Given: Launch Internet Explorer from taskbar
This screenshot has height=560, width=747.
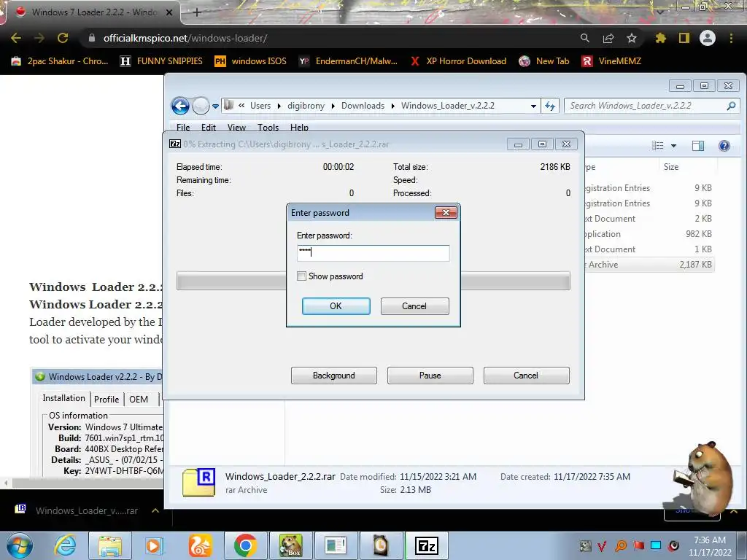Looking at the screenshot, I should coord(65,545).
